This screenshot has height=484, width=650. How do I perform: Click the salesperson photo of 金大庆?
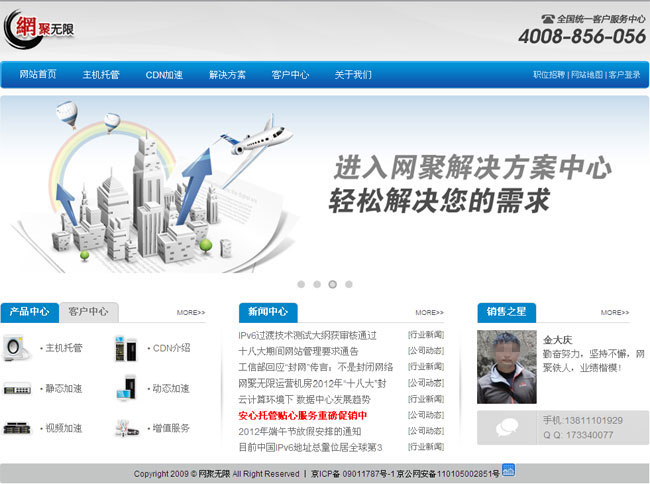[x=507, y=367]
